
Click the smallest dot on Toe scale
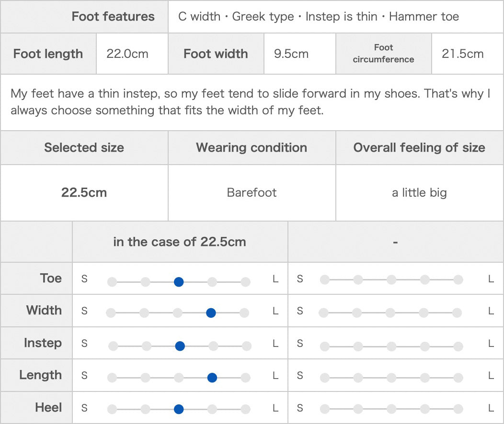[112, 282]
